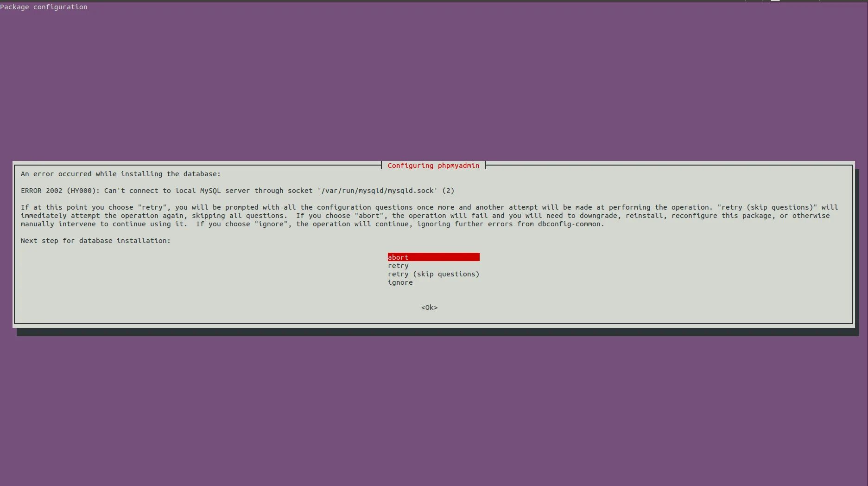Image resolution: width=868 pixels, height=486 pixels.
Task: Click the 'Configuring phpmyadmin' dialog title
Action: tap(433, 166)
